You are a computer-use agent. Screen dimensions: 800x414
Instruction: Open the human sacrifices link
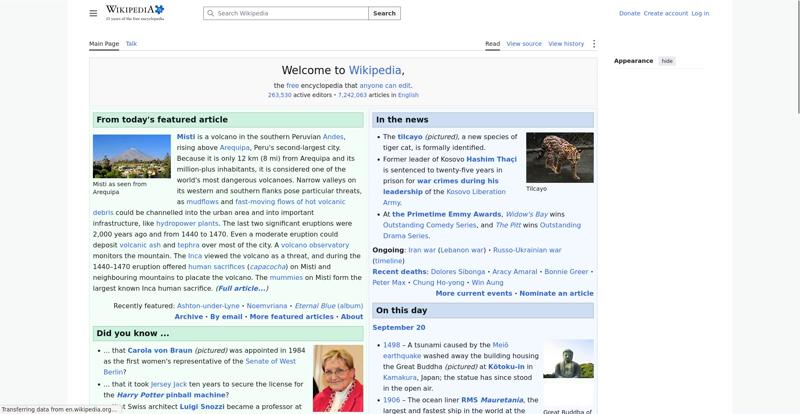click(x=216, y=267)
